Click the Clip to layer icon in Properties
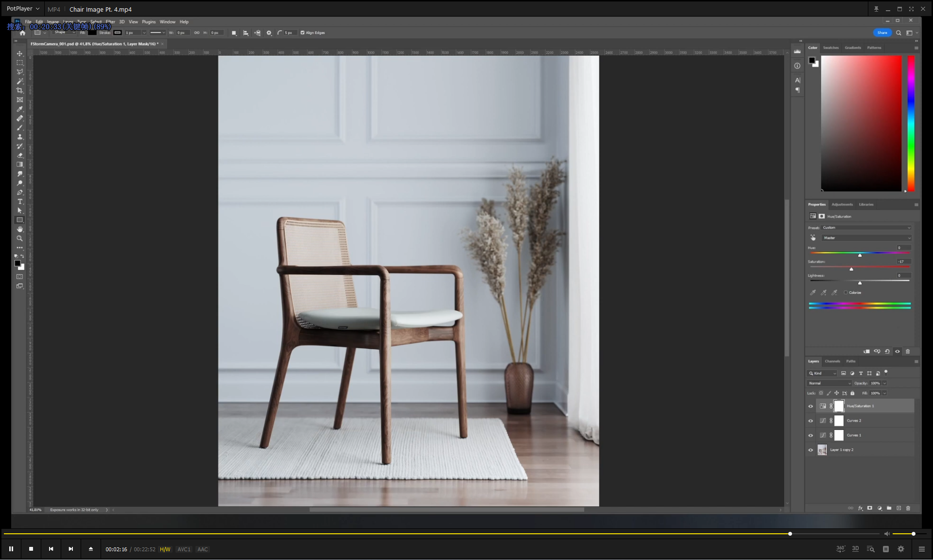The width and height of the screenshot is (933, 560). click(866, 352)
